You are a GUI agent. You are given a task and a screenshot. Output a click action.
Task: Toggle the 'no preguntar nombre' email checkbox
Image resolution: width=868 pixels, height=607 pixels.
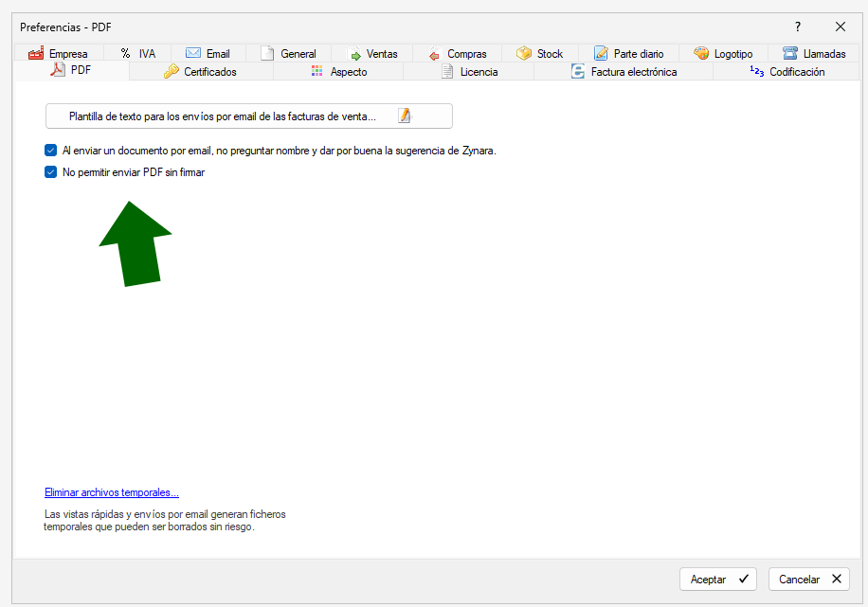coord(51,150)
